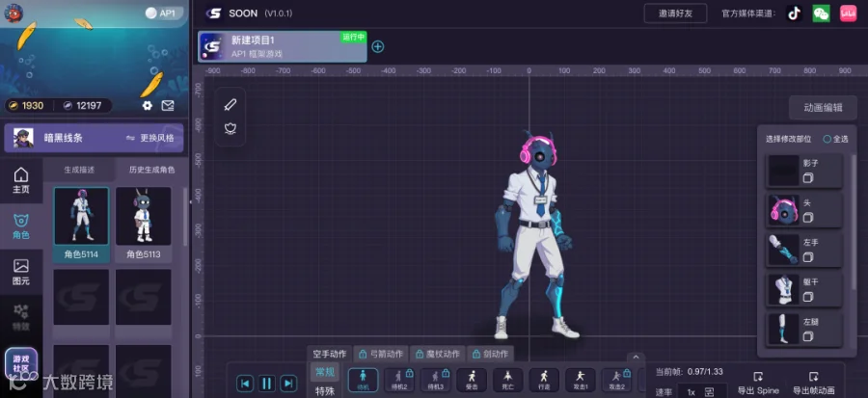Image resolution: width=868 pixels, height=398 pixels.
Task: Click 导出帧动画 export frames button
Action: point(813,384)
